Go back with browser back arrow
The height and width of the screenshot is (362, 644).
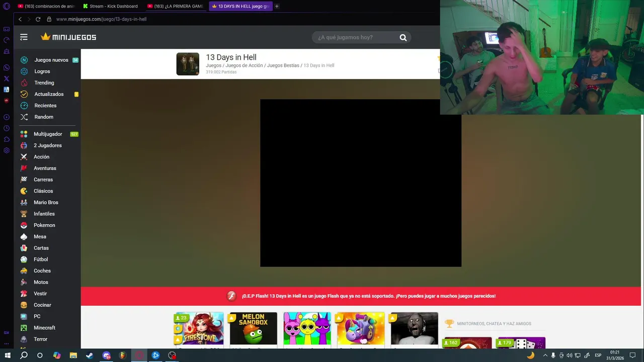(x=20, y=19)
